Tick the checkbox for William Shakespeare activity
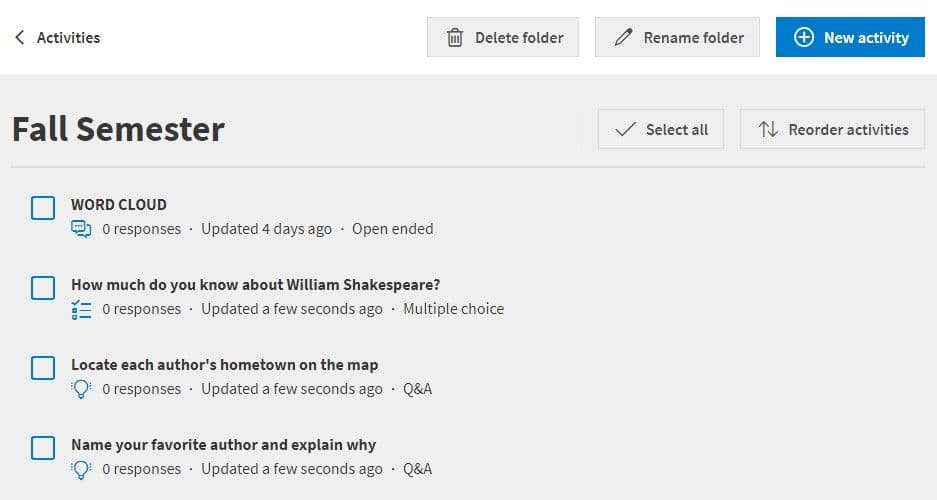This screenshot has width=937, height=500. point(43,288)
